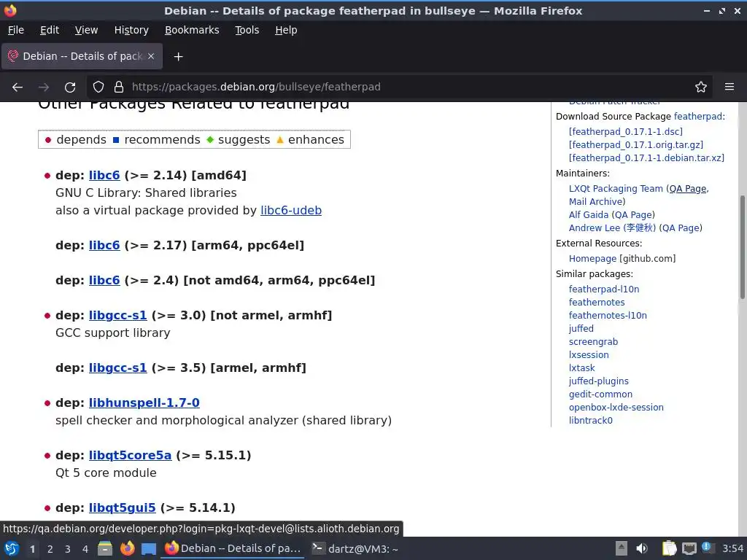The width and height of the screenshot is (747, 560).
Task: Launch Firefox from taskbar quick launch
Action: (127, 548)
